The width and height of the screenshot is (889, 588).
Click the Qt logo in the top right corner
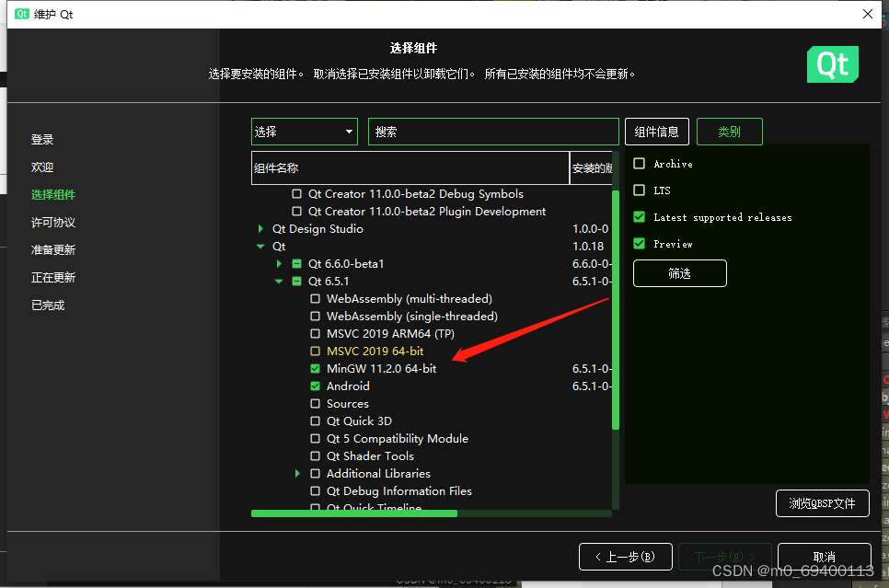click(x=832, y=64)
